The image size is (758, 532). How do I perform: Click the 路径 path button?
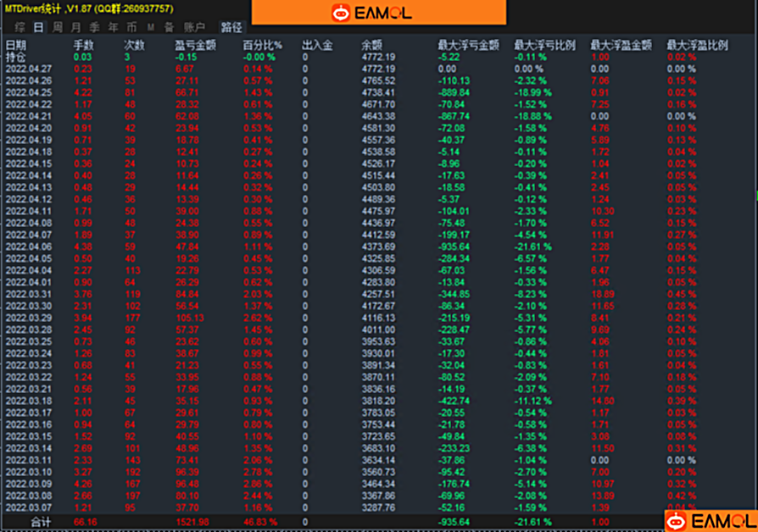(231, 27)
